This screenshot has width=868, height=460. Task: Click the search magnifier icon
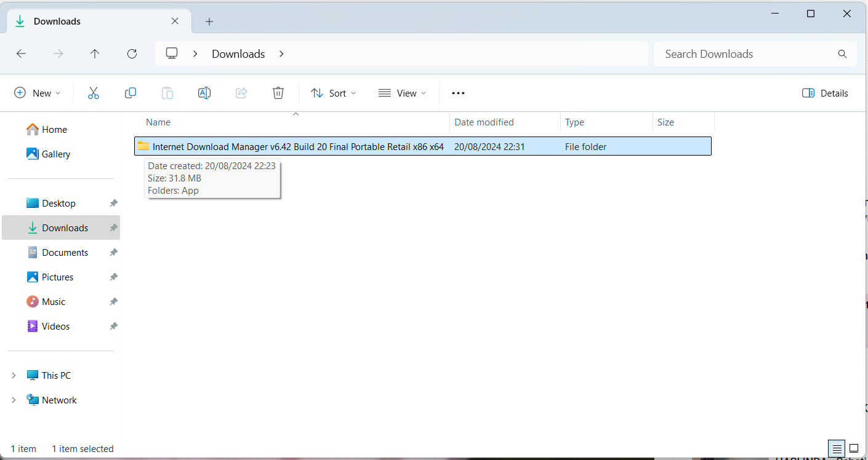[x=842, y=54]
